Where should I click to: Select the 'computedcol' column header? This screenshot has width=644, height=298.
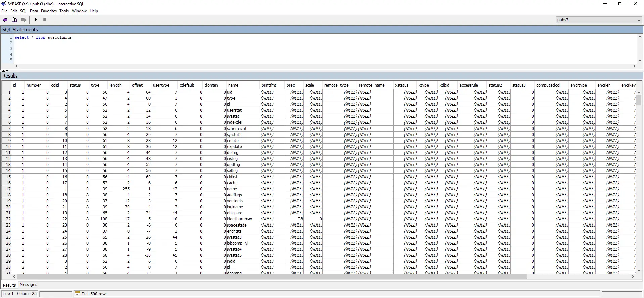552,85
